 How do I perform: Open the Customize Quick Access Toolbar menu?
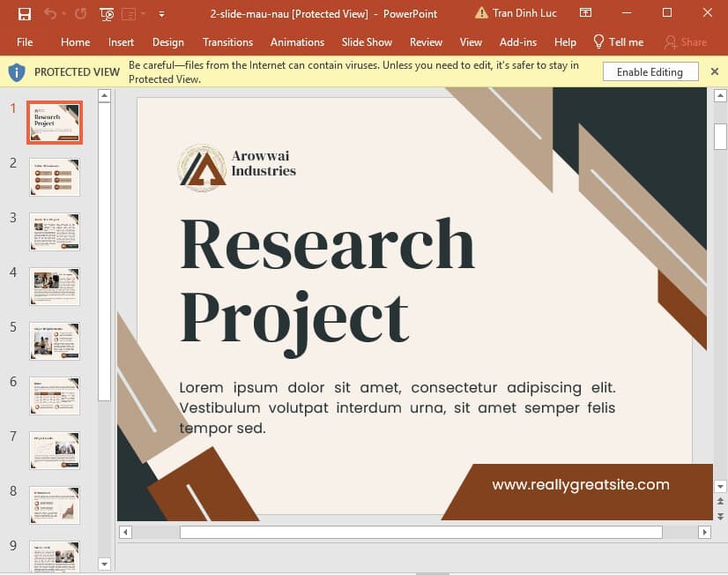pyautogui.click(x=162, y=13)
